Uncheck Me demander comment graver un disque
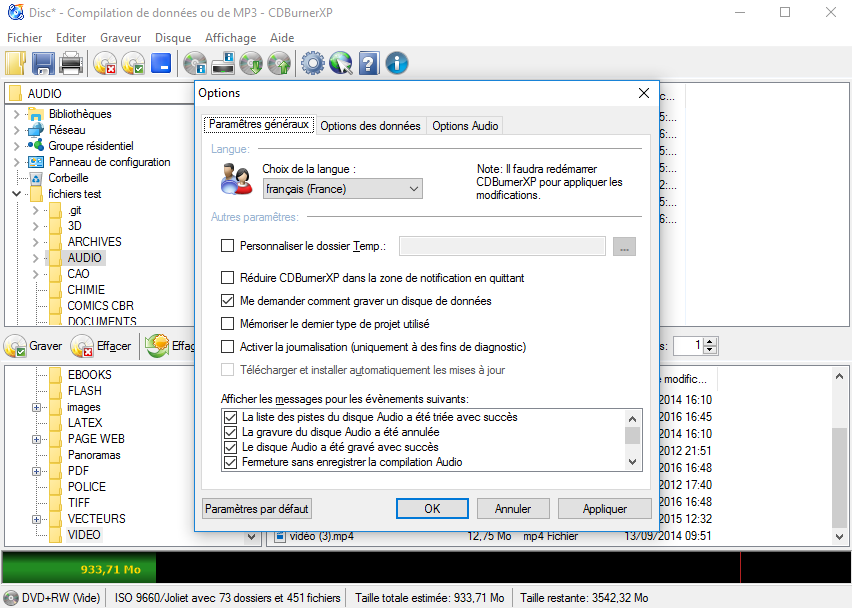 tap(227, 300)
